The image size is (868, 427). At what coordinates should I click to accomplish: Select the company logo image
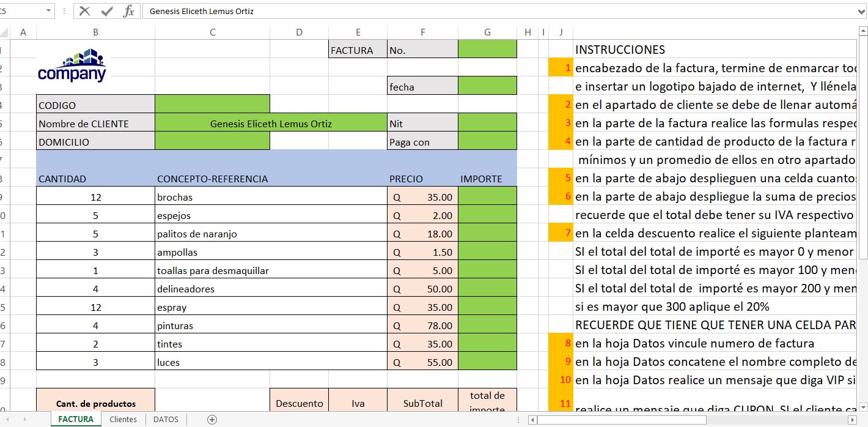[72, 66]
